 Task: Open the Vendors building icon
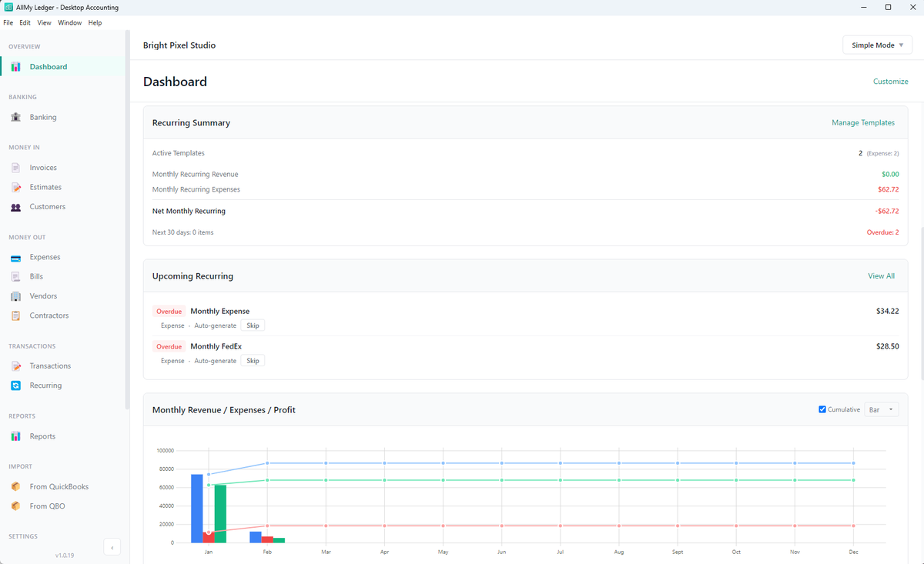pyautogui.click(x=15, y=296)
